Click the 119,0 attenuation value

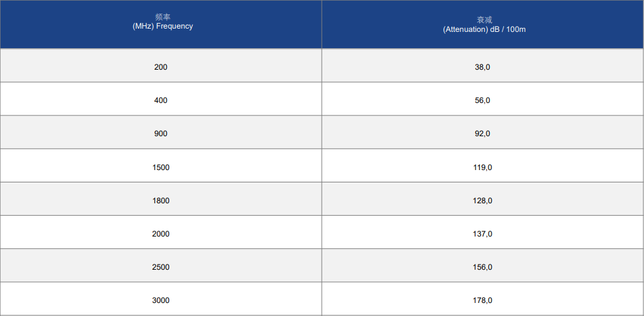coord(483,167)
